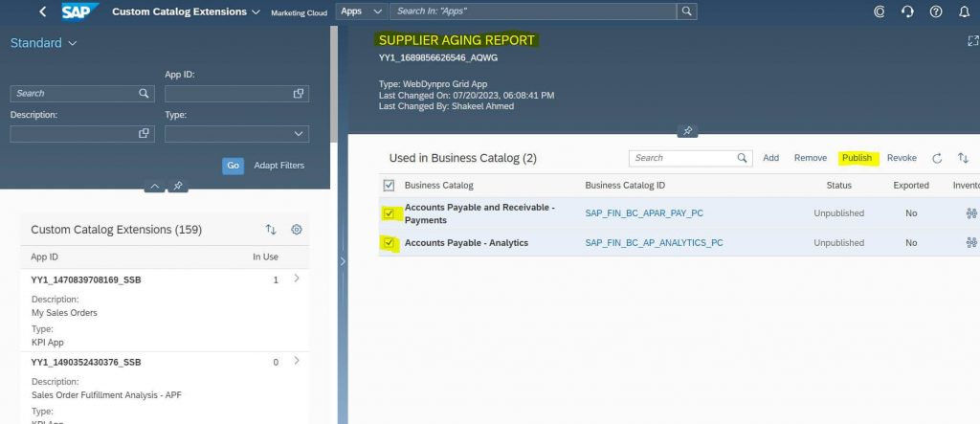Toggle the select-all checkbox in table header
Viewport: 980px width, 424px height.
coord(389,185)
